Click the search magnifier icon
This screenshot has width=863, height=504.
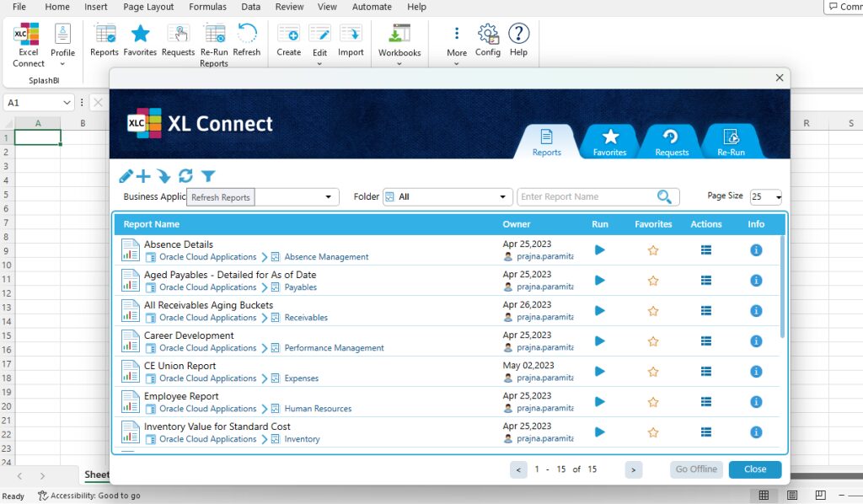[x=665, y=197]
